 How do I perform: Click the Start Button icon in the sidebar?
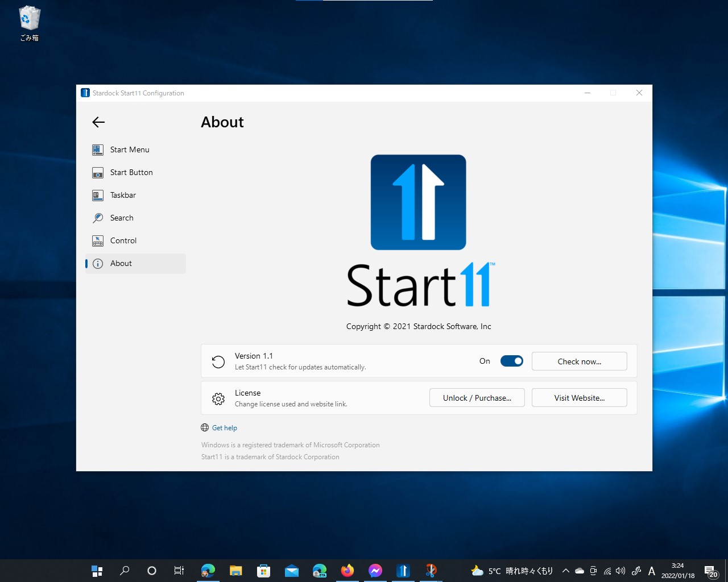97,172
